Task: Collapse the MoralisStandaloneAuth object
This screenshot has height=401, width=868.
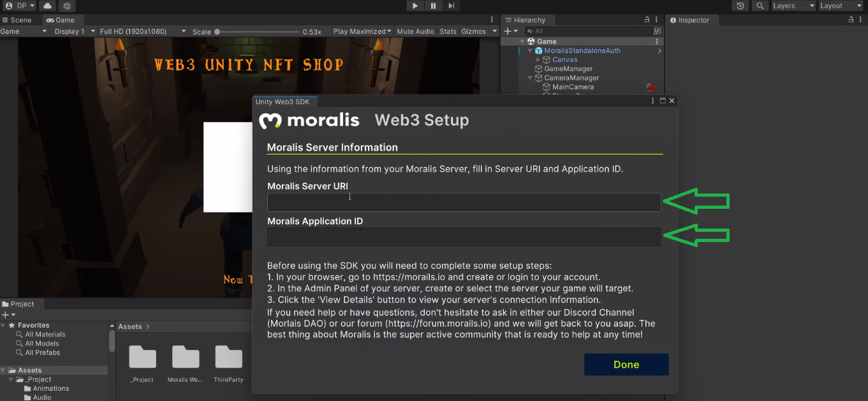Action: pyautogui.click(x=530, y=50)
